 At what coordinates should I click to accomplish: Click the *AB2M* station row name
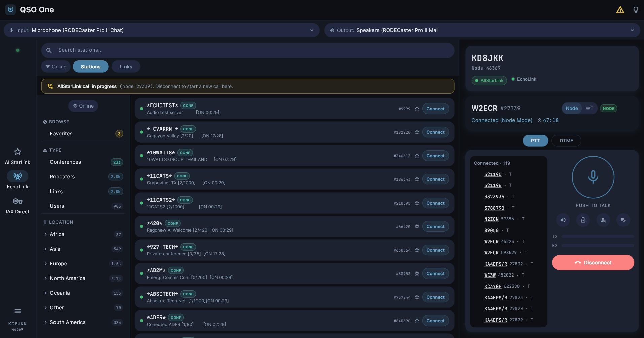point(156,270)
